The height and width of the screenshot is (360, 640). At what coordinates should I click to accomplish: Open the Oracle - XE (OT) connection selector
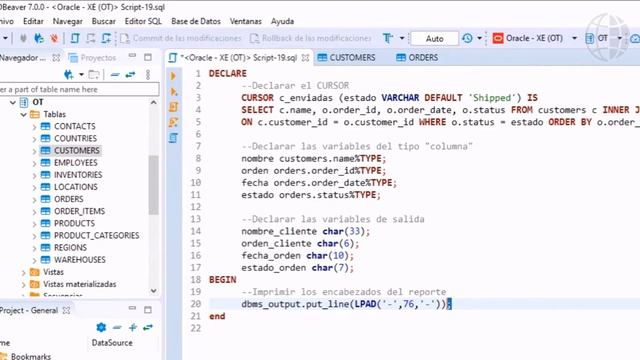click(x=535, y=38)
